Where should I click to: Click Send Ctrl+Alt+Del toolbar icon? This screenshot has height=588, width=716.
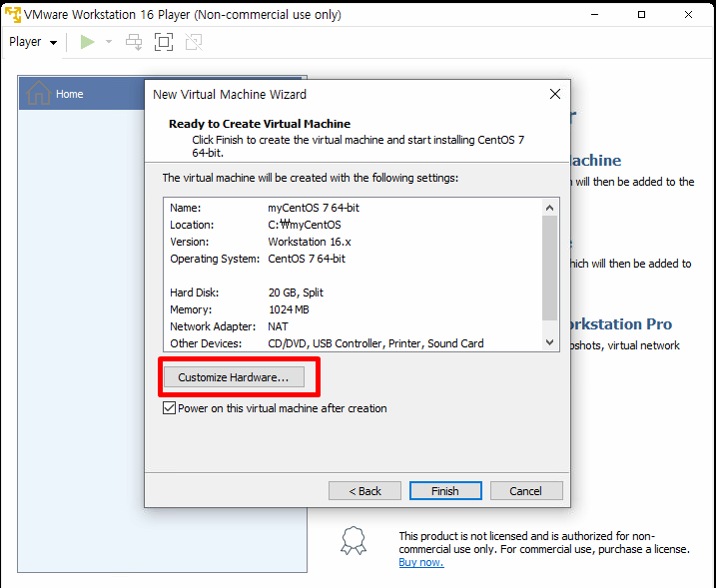[x=134, y=42]
